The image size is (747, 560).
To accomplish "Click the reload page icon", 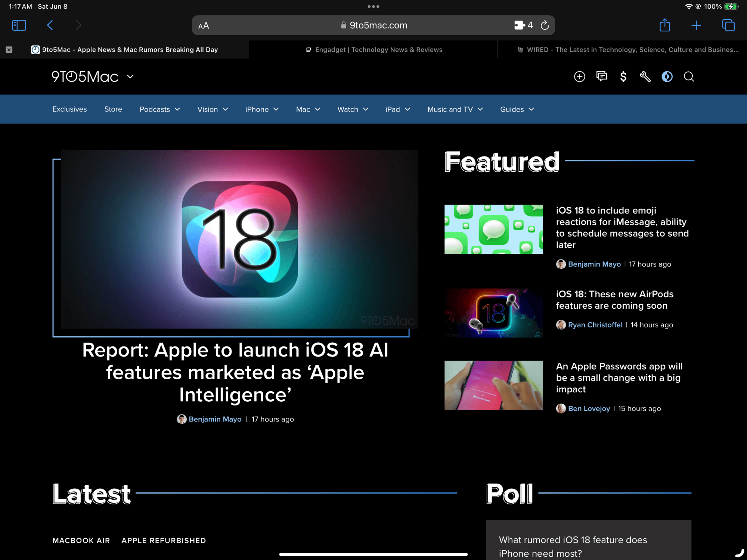I will (545, 25).
